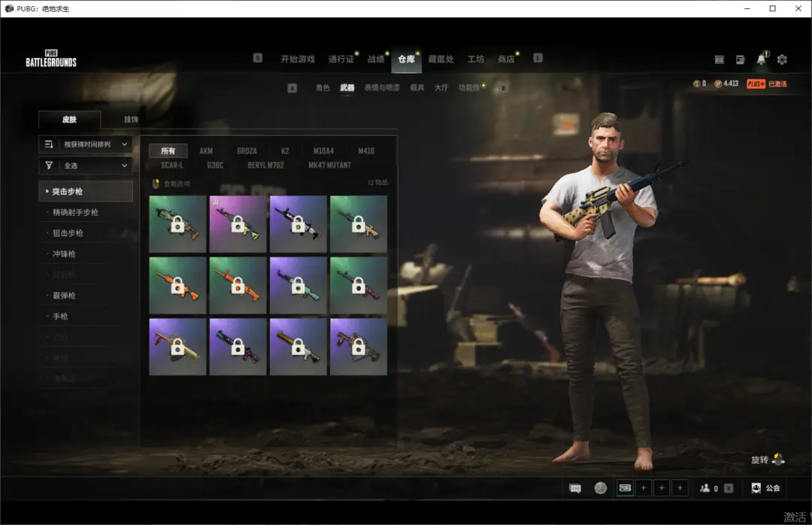Click the globe icon in bottom bar

pyautogui.click(x=600, y=488)
